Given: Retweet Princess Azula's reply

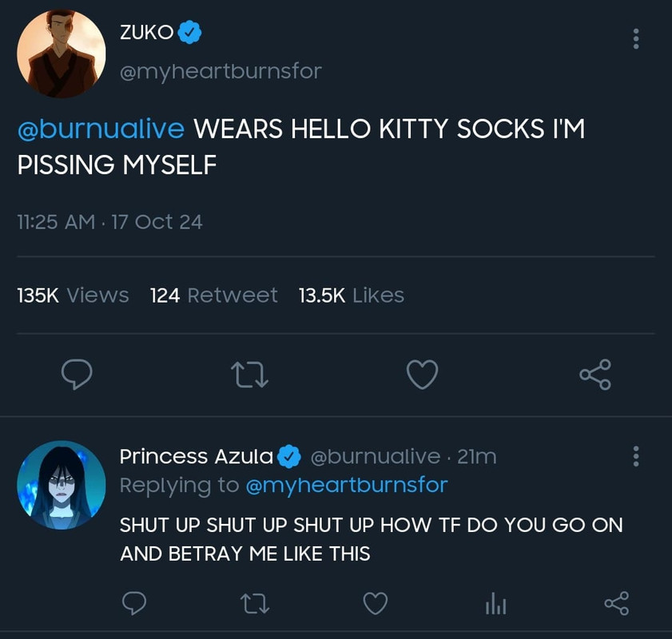Looking at the screenshot, I should pyautogui.click(x=256, y=604).
